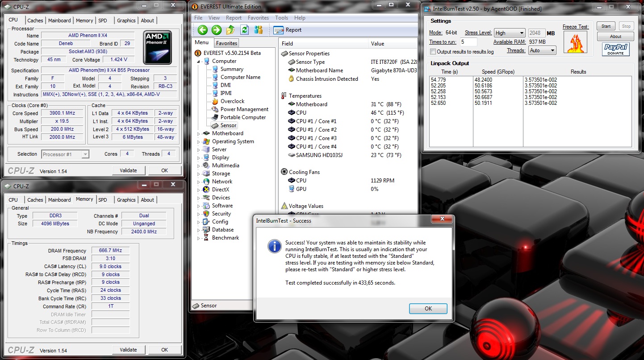Viewport: 644px width, 360px height.
Task: Click the Up folder icon in EVEREST toolbar
Action: pyautogui.click(x=230, y=30)
